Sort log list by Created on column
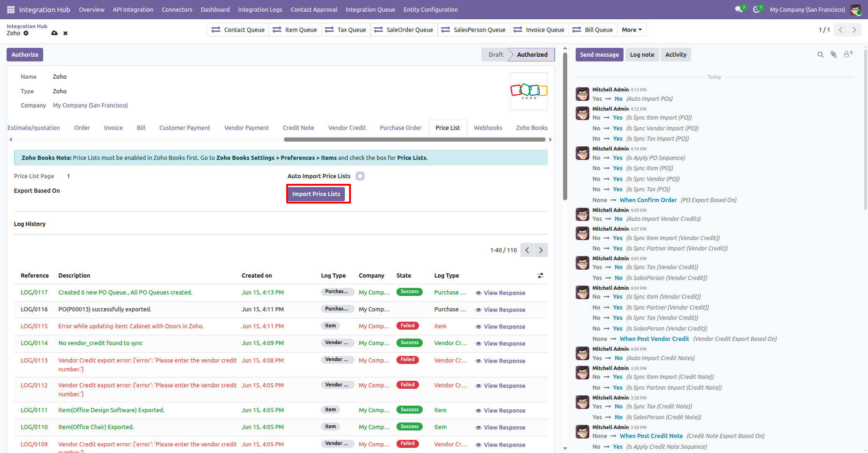The height and width of the screenshot is (453, 868). point(257,276)
